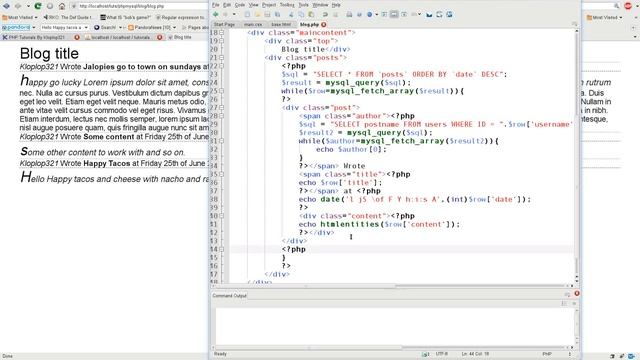Click the pandora toolbar logo

(16, 27)
